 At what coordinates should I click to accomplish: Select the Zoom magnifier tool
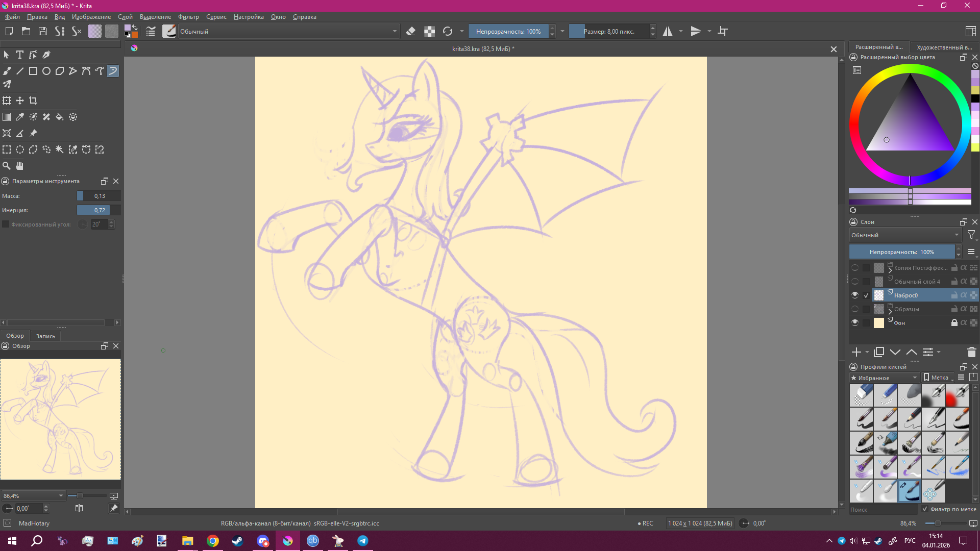tap(7, 166)
